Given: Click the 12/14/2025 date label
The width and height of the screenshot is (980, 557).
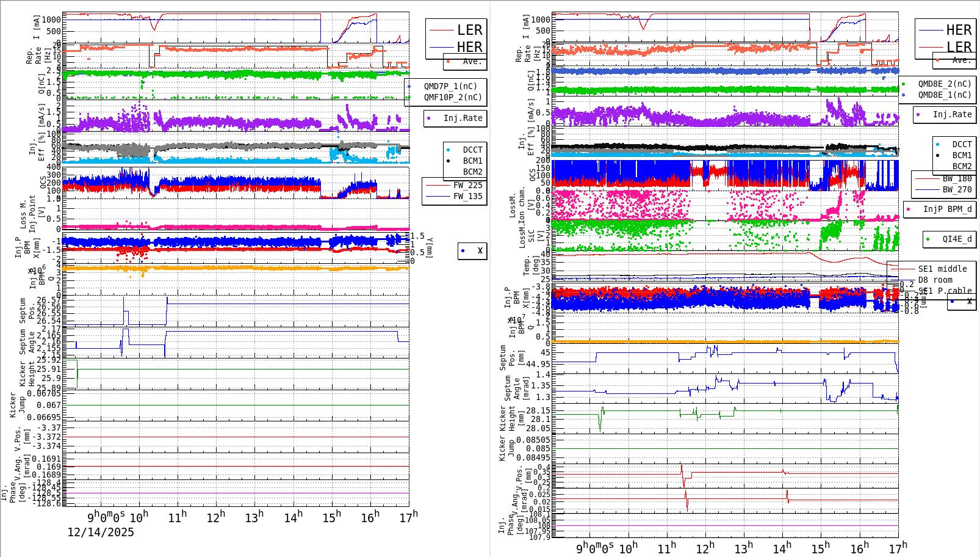Looking at the screenshot, I should click(101, 533).
